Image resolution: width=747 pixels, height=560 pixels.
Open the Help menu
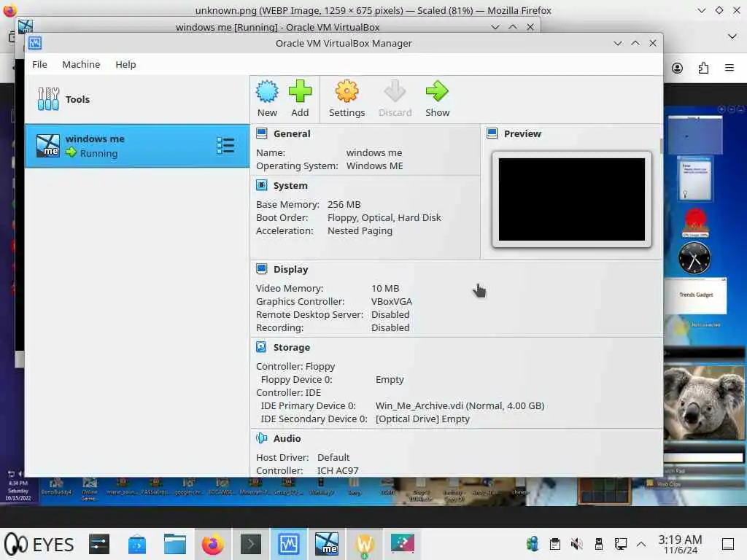coord(125,64)
